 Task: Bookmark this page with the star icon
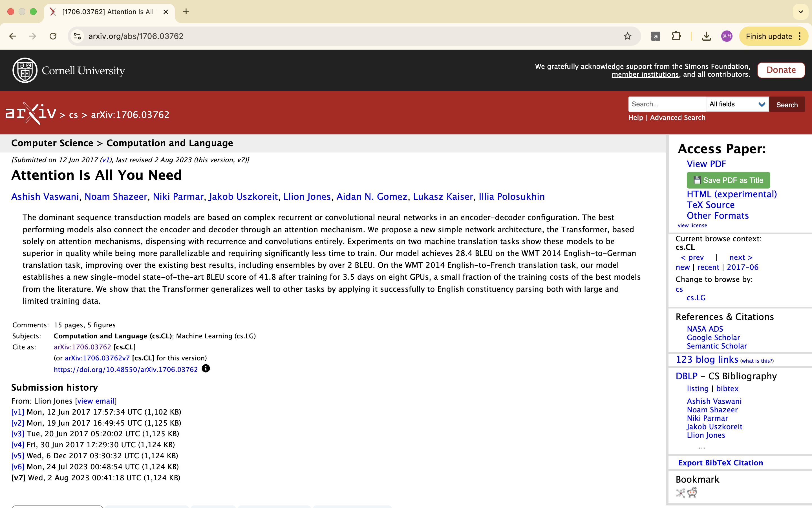pos(627,36)
